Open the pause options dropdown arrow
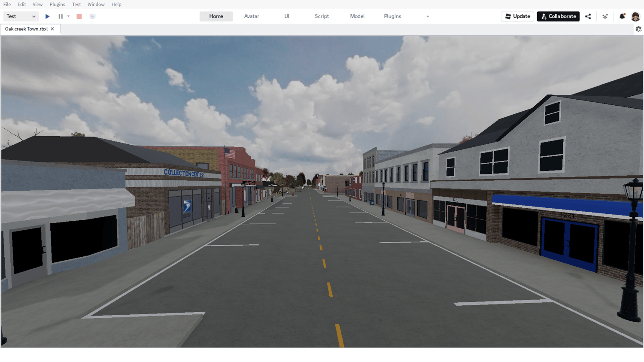Viewport: 644px width, 362px height. [68, 16]
